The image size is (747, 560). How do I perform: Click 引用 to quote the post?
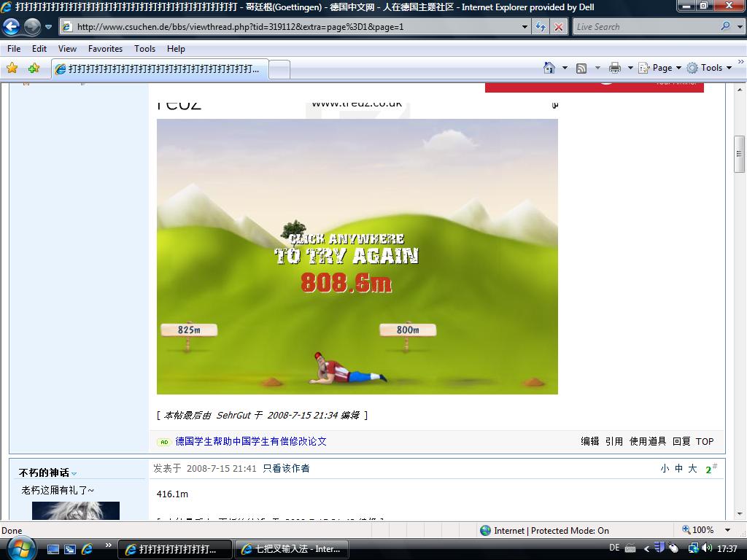click(x=614, y=441)
